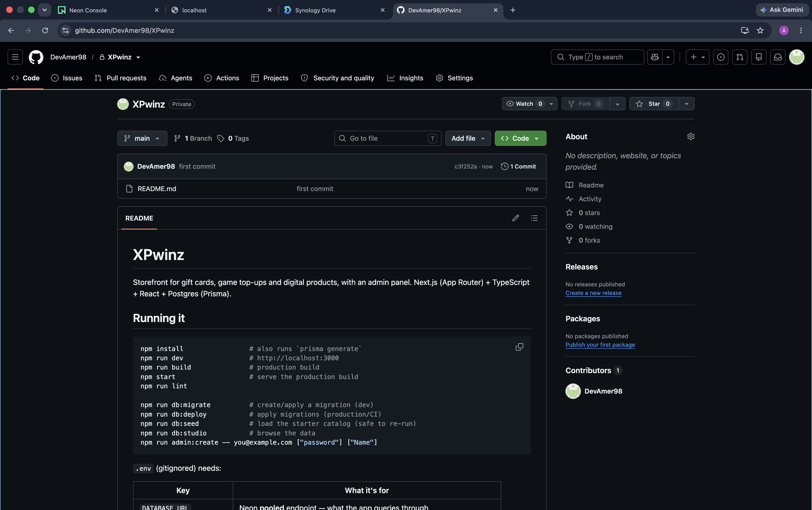
Task: Open the Security and quality tab
Action: (338, 78)
